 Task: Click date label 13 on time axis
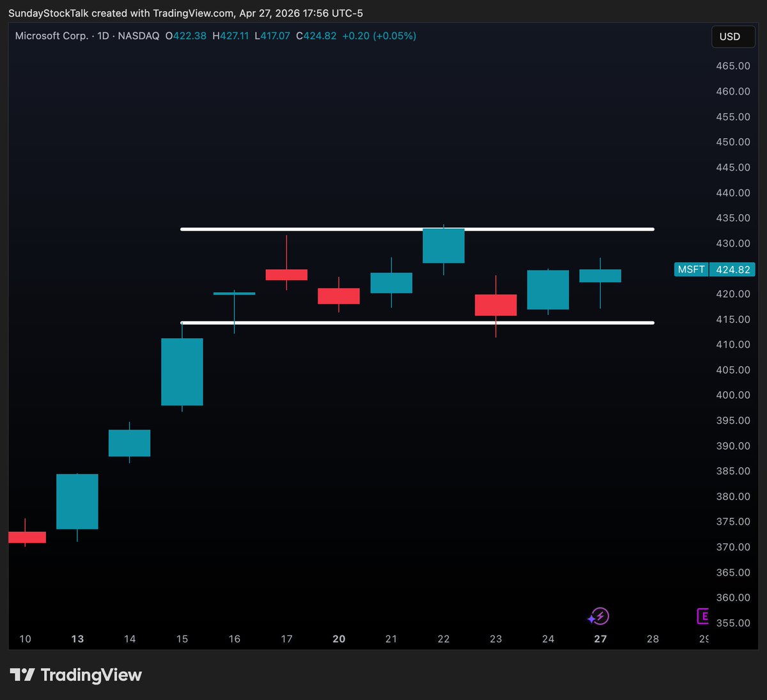[x=77, y=639]
